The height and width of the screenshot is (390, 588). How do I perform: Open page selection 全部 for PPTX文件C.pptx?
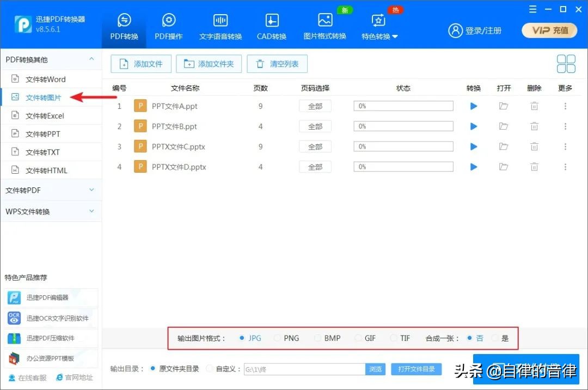coord(315,147)
